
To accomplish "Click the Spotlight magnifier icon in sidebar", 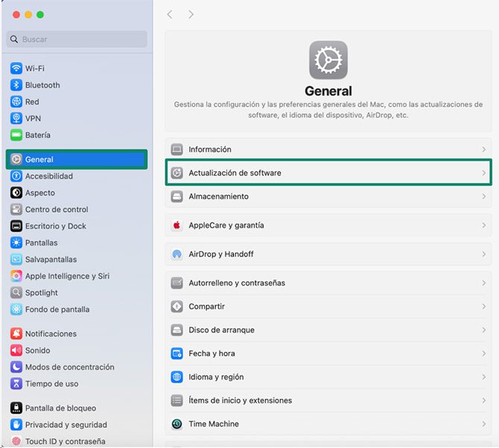I will pyautogui.click(x=16, y=293).
